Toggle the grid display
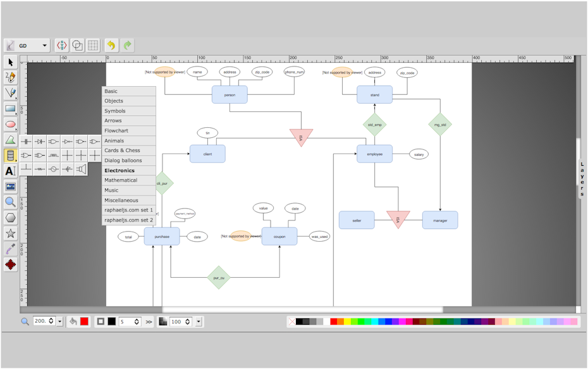 [92, 45]
